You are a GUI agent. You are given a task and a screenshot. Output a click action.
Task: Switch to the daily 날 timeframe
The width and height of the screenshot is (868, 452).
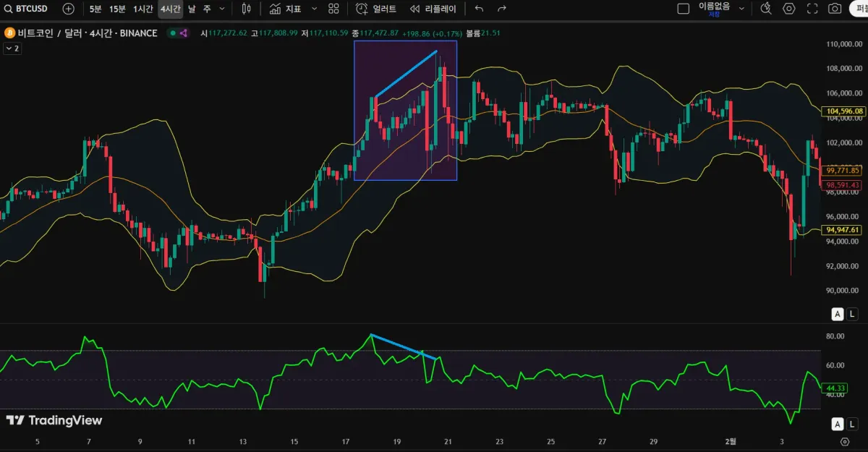[192, 9]
